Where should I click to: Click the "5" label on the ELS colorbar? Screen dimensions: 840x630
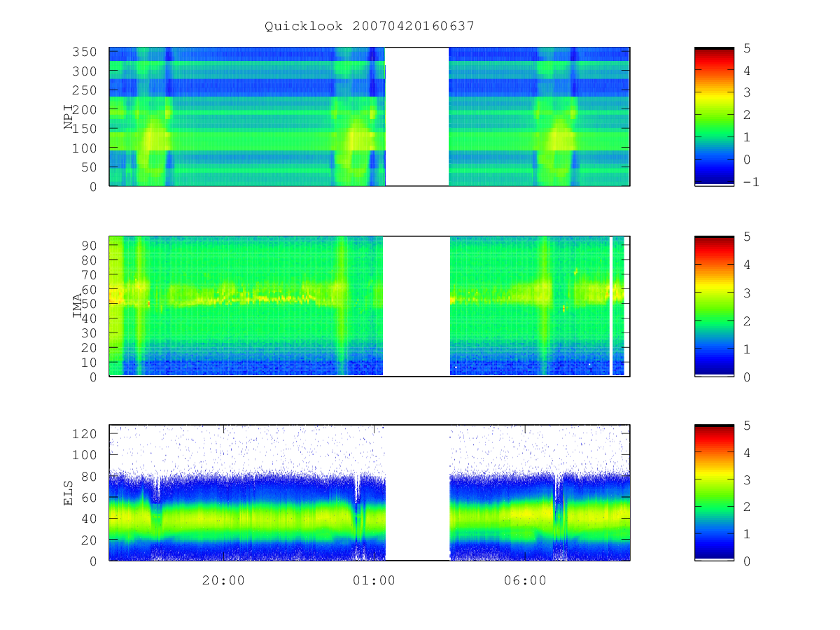(x=747, y=425)
